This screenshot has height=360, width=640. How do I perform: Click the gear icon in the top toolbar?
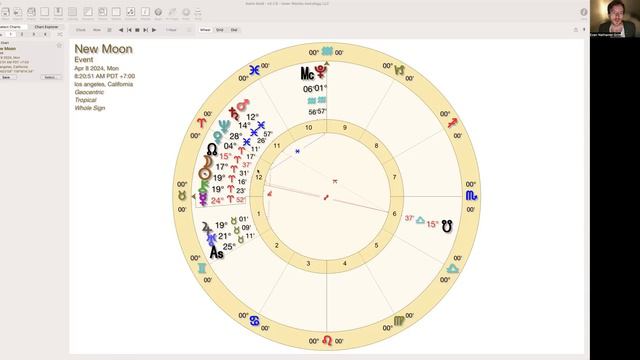pos(158,12)
